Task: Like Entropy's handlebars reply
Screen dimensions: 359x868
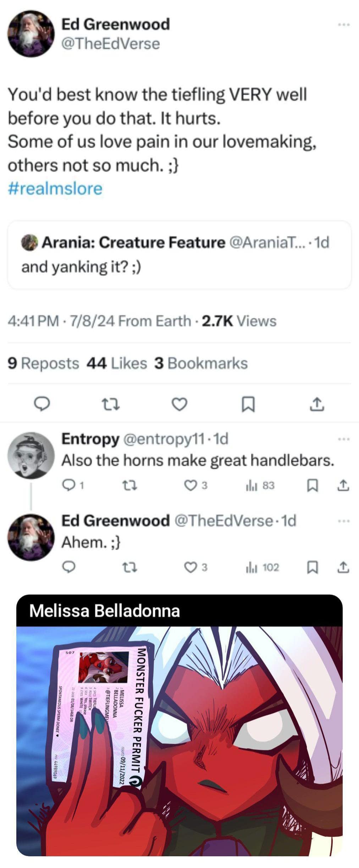Action: pyautogui.click(x=191, y=485)
